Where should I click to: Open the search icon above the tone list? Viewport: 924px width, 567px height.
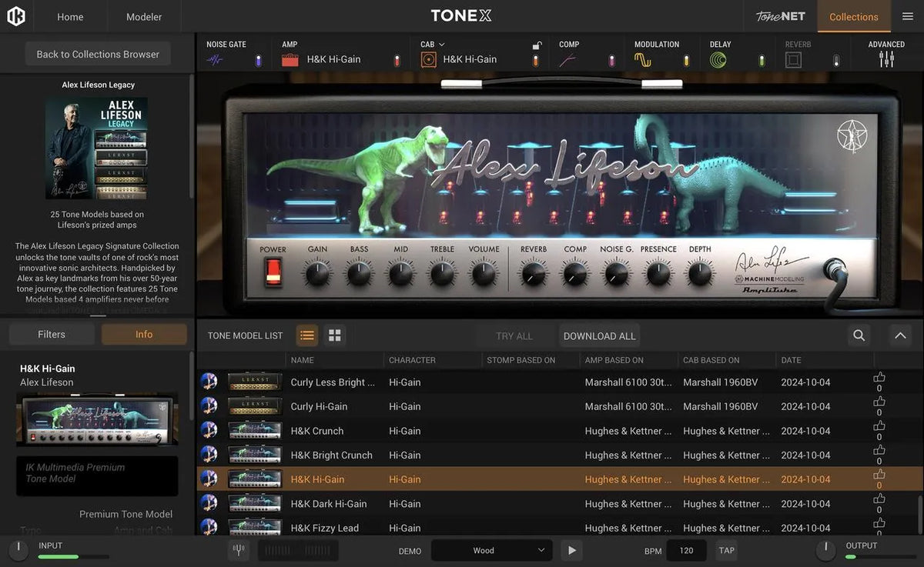(x=859, y=335)
